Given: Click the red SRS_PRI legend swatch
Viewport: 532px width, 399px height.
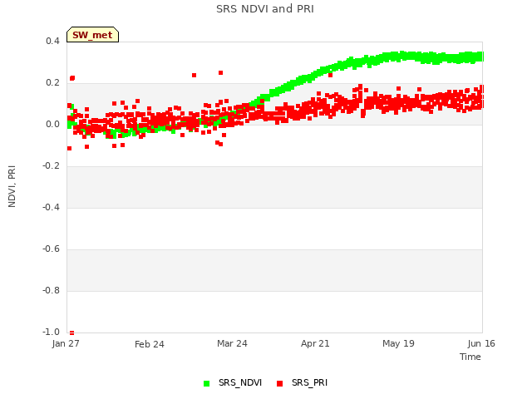Looking at the screenshot, I should [279, 384].
